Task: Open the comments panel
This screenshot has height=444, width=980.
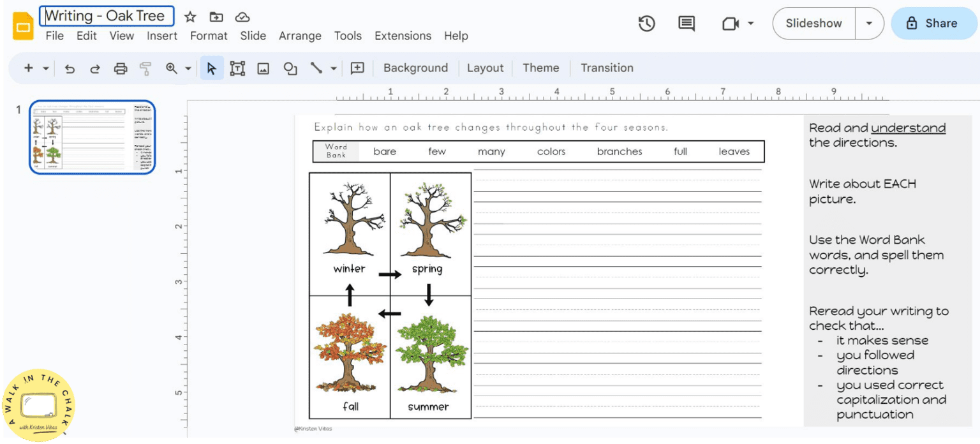Action: pos(686,23)
